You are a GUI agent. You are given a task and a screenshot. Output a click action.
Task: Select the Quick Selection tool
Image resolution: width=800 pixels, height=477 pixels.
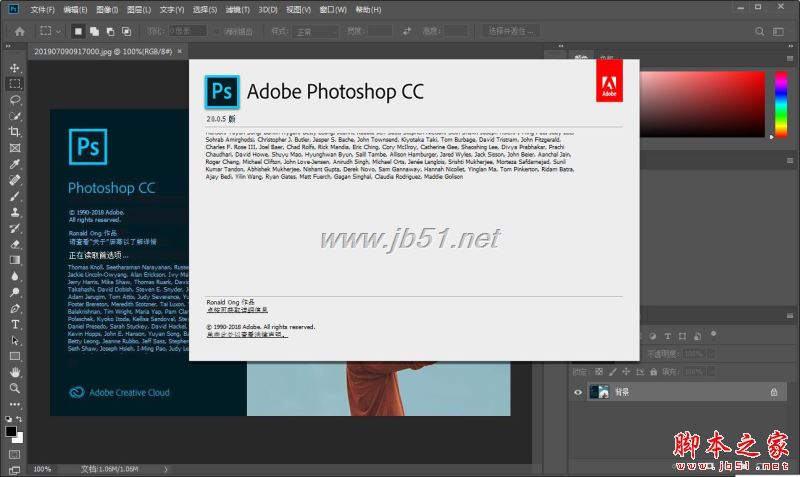[14, 116]
